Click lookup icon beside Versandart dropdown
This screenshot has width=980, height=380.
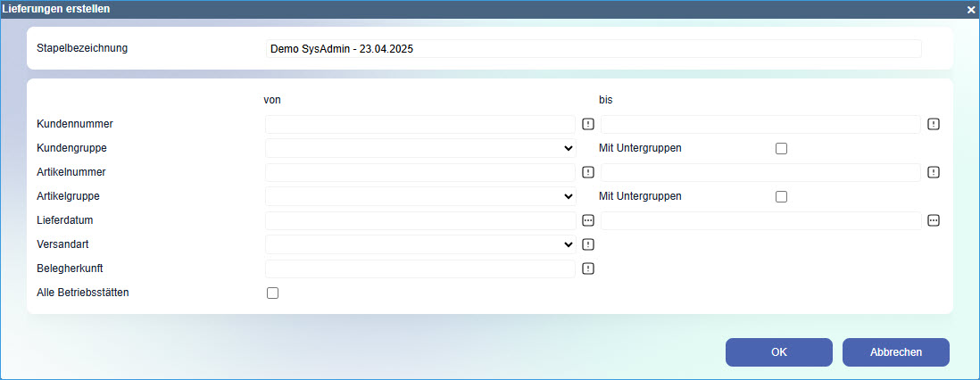588,244
